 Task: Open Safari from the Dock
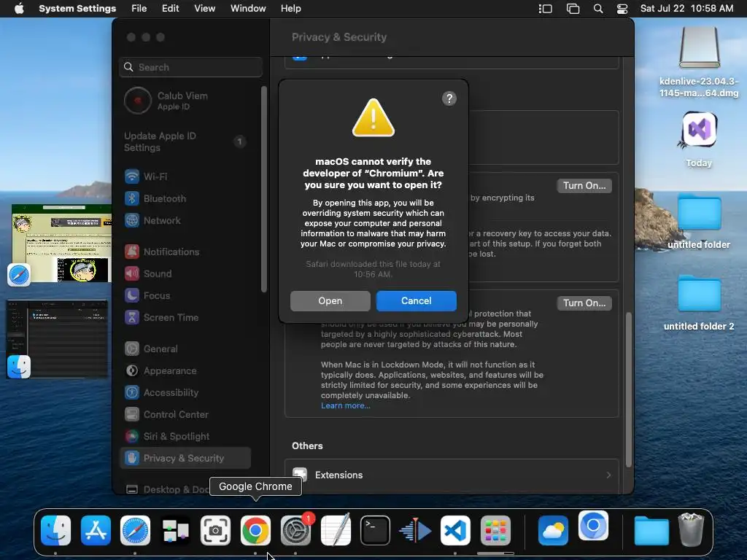(135, 531)
